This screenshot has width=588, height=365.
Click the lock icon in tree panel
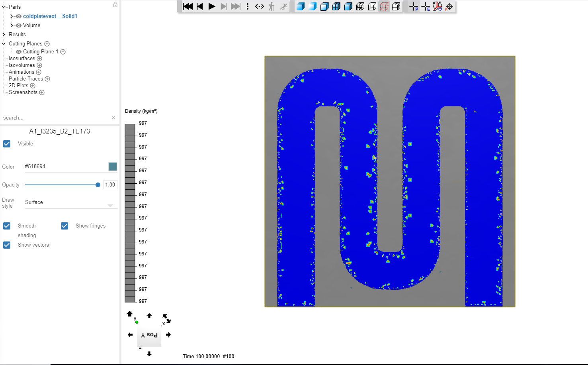(115, 5)
